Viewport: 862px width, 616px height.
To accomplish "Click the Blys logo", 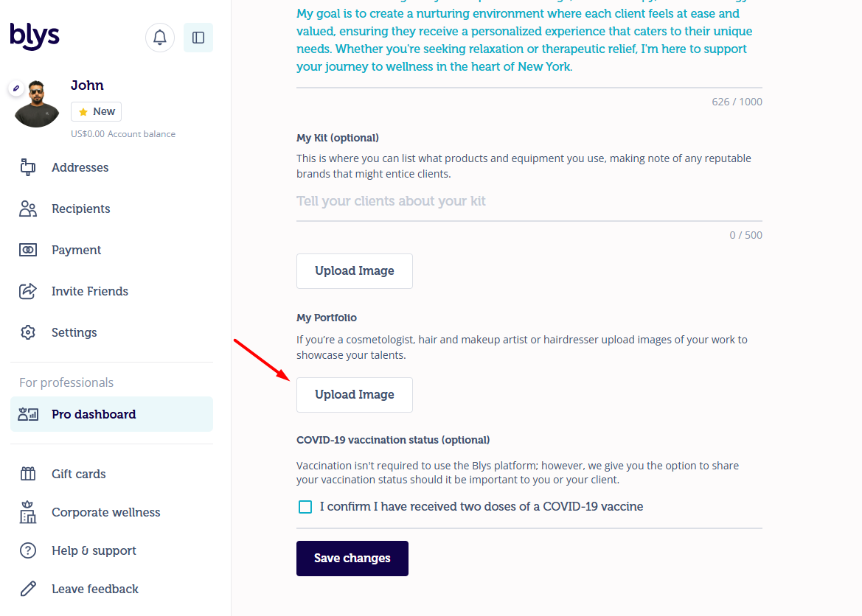I will 35,35.
